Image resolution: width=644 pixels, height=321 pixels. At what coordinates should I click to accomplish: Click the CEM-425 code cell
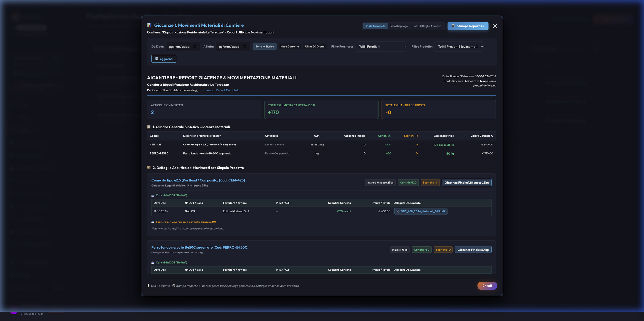tap(156, 145)
